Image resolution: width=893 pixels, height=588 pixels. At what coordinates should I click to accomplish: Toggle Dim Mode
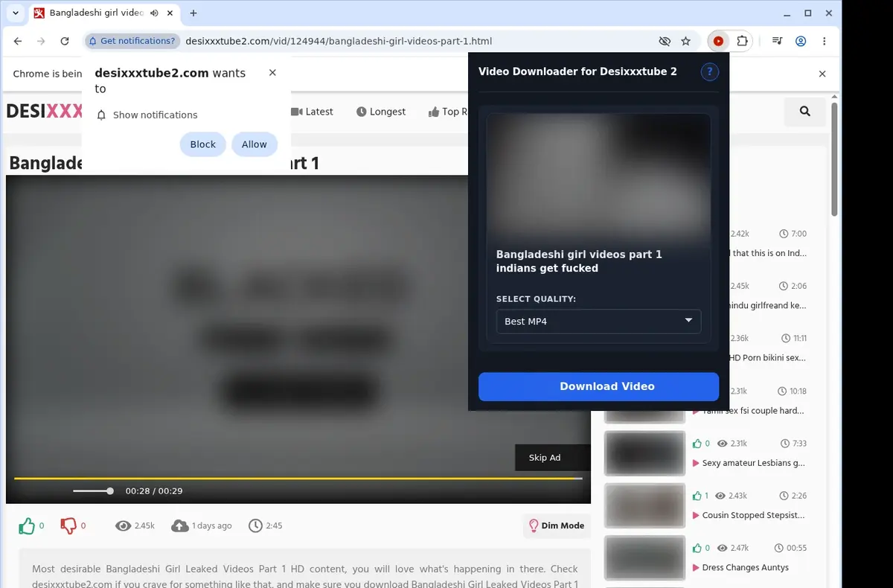coord(557,525)
